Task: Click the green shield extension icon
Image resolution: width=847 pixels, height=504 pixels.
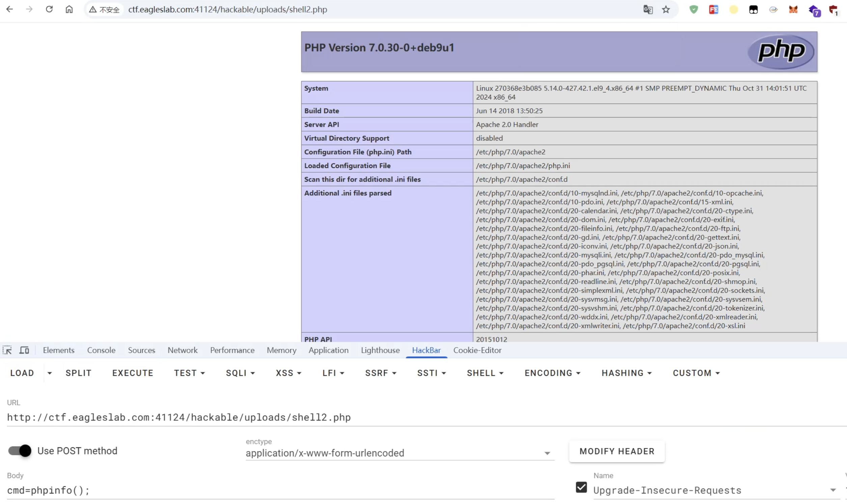Action: (693, 9)
